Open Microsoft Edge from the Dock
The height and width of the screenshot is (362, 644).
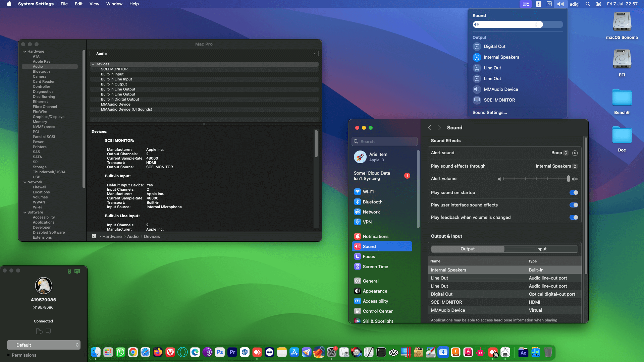pos(195,352)
